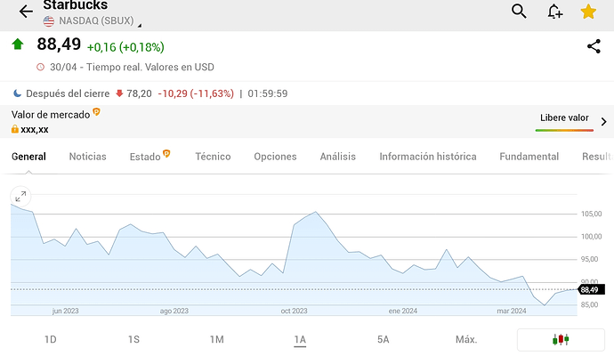The width and height of the screenshot is (614, 364).
Task: Click the after-hours price 78,20
Action: coord(139,93)
